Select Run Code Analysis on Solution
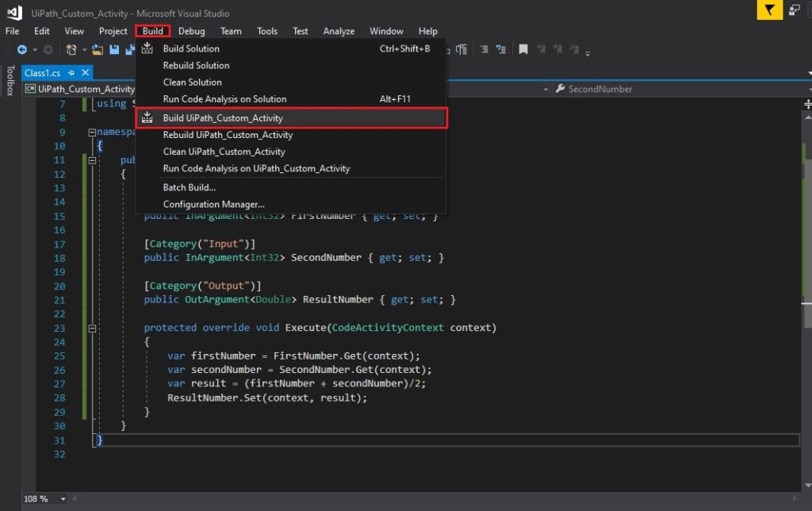This screenshot has height=511, width=812. pyautogui.click(x=291, y=99)
